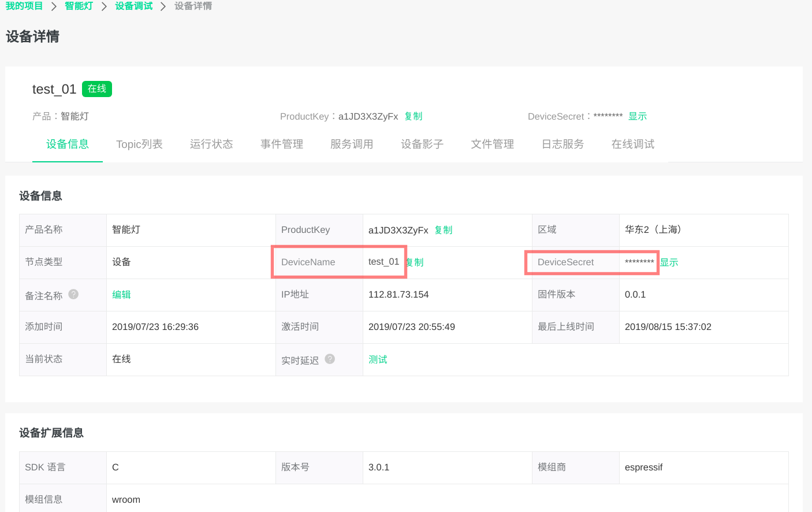The image size is (812, 512).
Task: Switch to 文件管理 tab
Action: (x=493, y=144)
